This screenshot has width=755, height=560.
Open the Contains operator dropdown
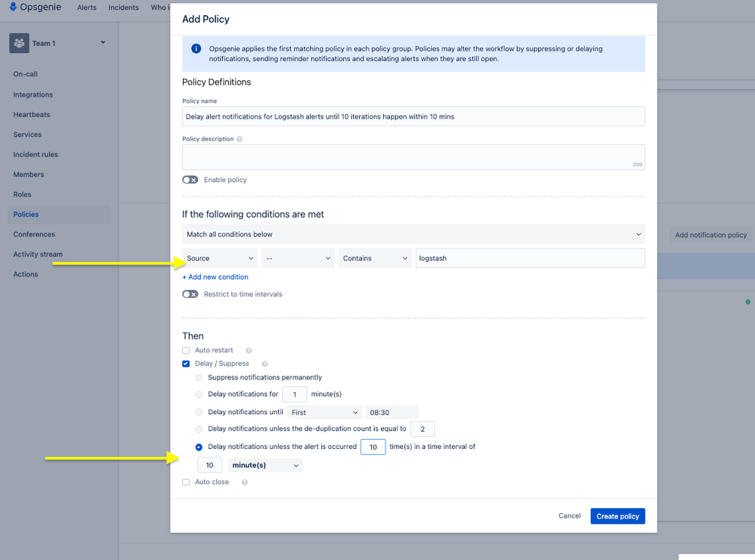[375, 258]
